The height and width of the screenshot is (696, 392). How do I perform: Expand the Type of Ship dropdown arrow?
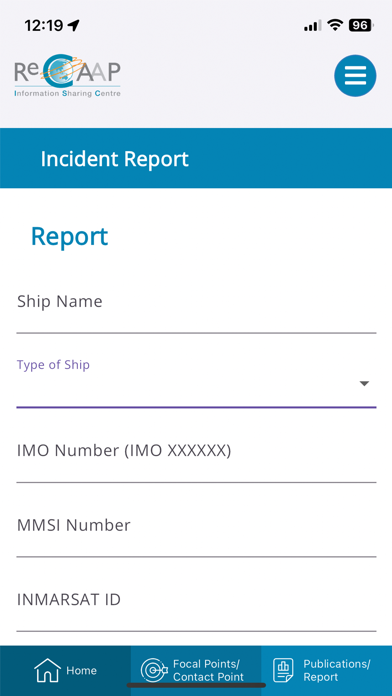pyautogui.click(x=364, y=384)
